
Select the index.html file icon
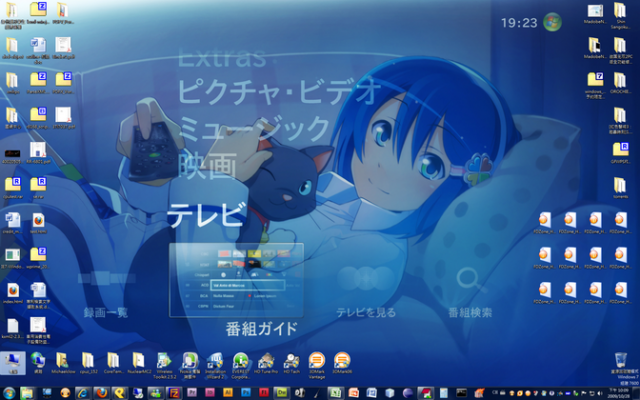(x=13, y=293)
